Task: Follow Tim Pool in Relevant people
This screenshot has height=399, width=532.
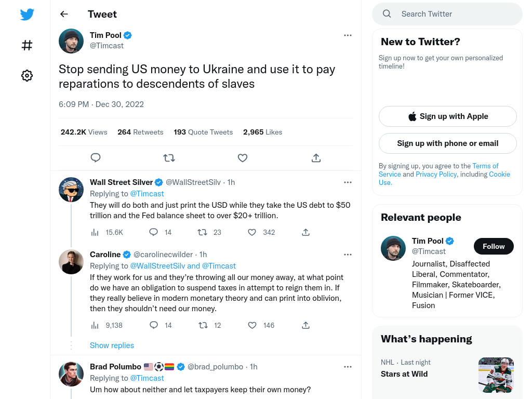Action: pos(494,246)
